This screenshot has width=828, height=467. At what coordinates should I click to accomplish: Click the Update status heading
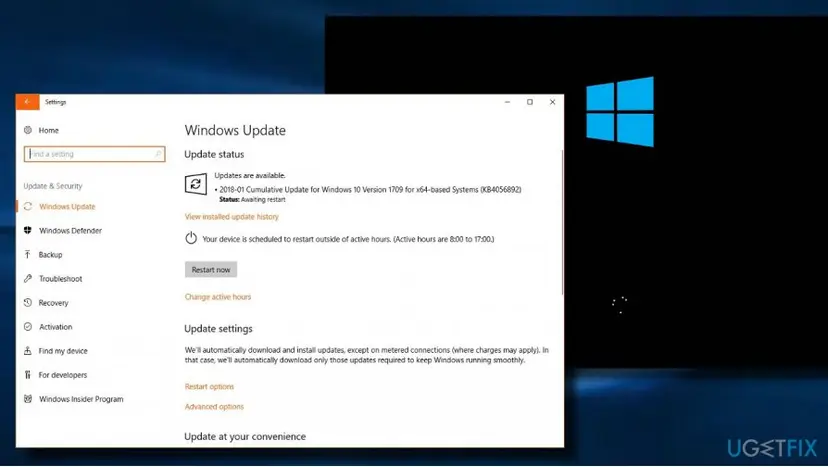pos(214,154)
